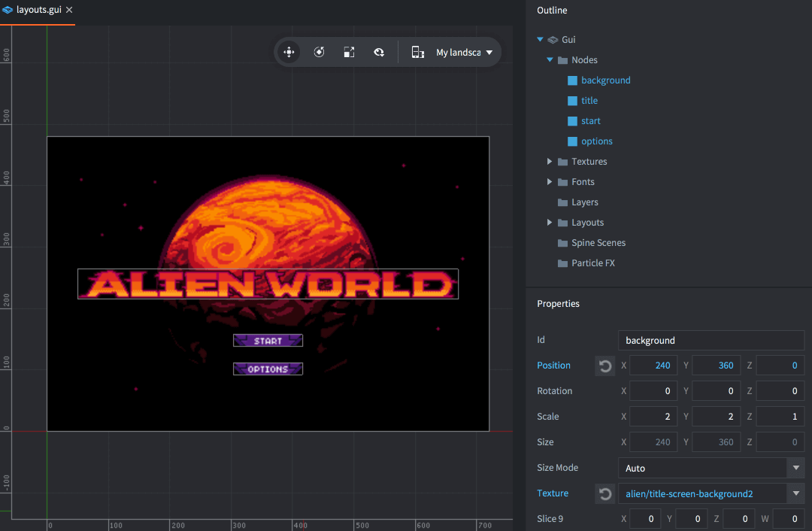Open the Texture selection dropdown
The width and height of the screenshot is (812, 531).
pyautogui.click(x=795, y=493)
